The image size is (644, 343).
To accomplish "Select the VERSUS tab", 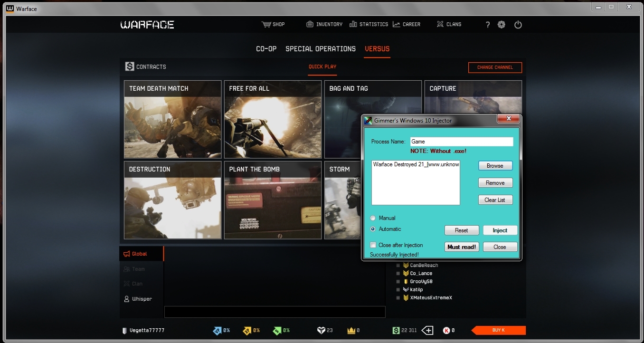I will click(377, 48).
